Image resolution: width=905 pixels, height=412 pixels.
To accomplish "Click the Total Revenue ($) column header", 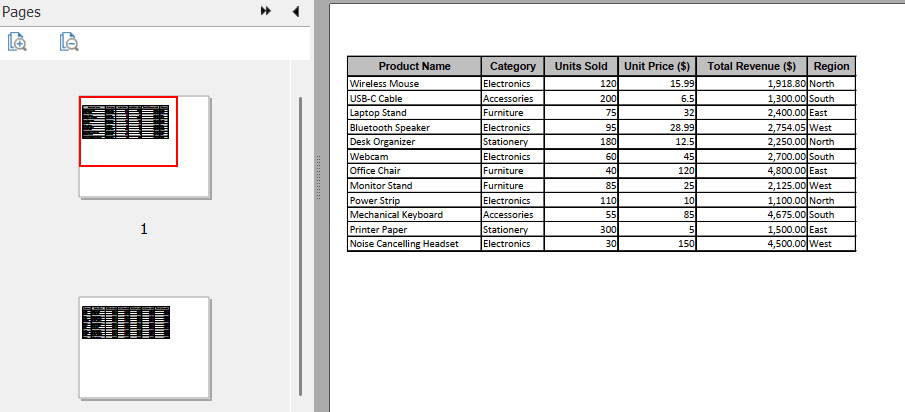I will (751, 66).
